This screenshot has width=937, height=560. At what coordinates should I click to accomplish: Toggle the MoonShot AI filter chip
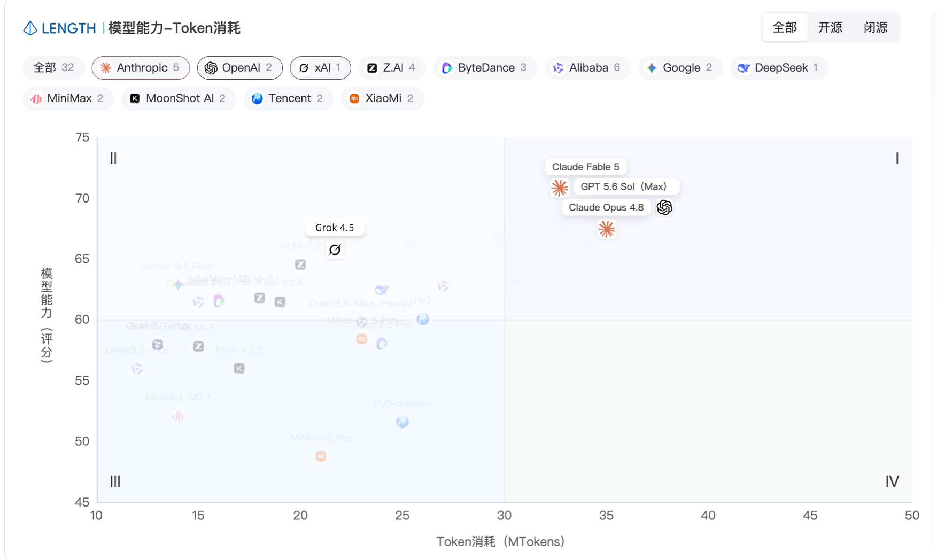[x=179, y=98]
